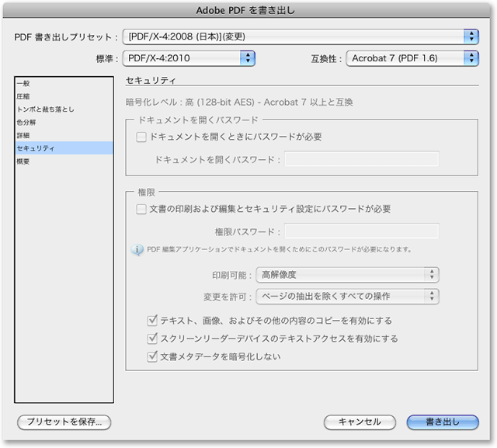This screenshot has width=497, height=448.
Task: Click the info icon beside password hint
Action: tap(137, 249)
